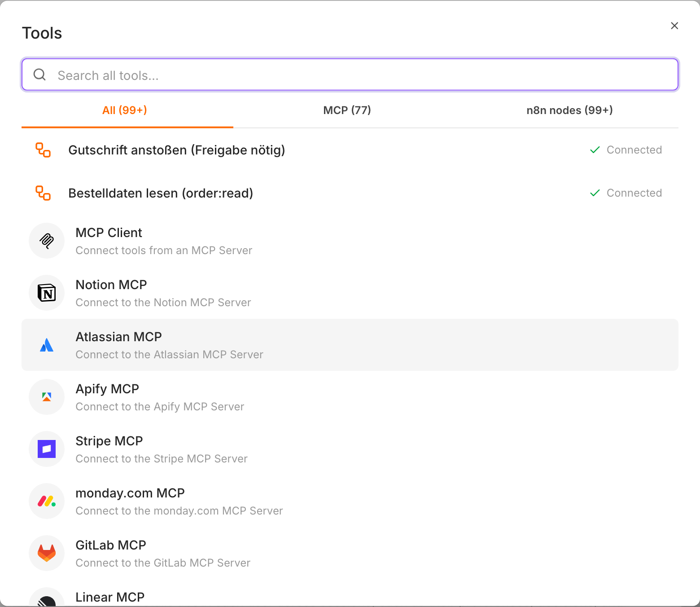Click the MCP Client paperclip icon
Image resolution: width=700 pixels, height=607 pixels.
pyautogui.click(x=47, y=241)
